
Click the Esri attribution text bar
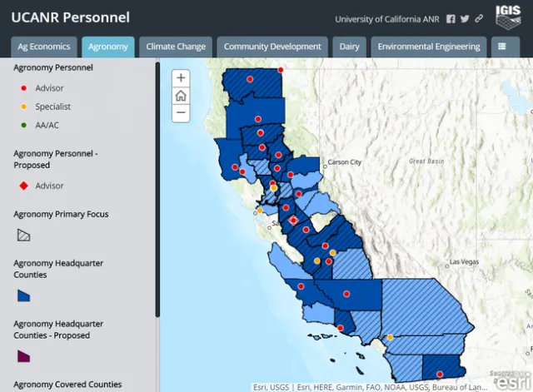(x=370, y=387)
